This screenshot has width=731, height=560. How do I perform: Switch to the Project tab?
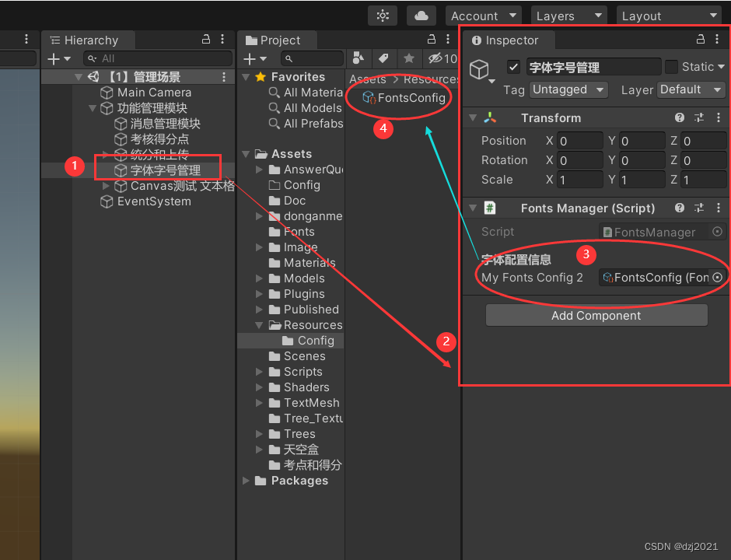(278, 40)
